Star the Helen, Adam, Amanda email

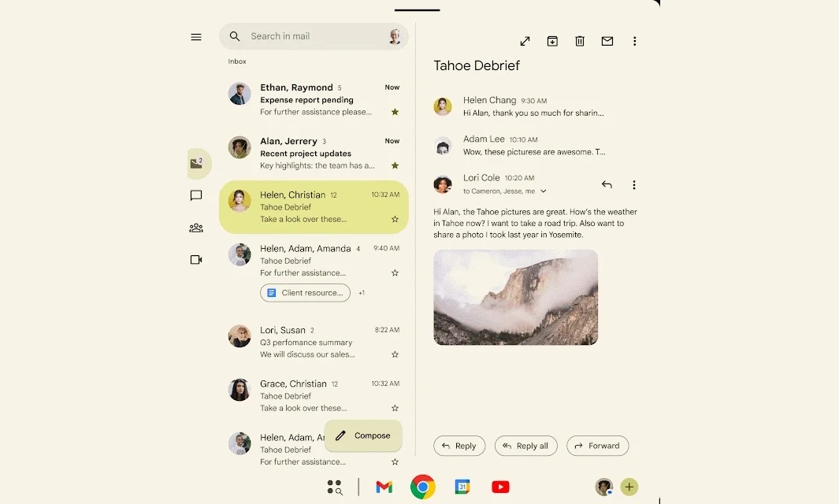click(395, 272)
